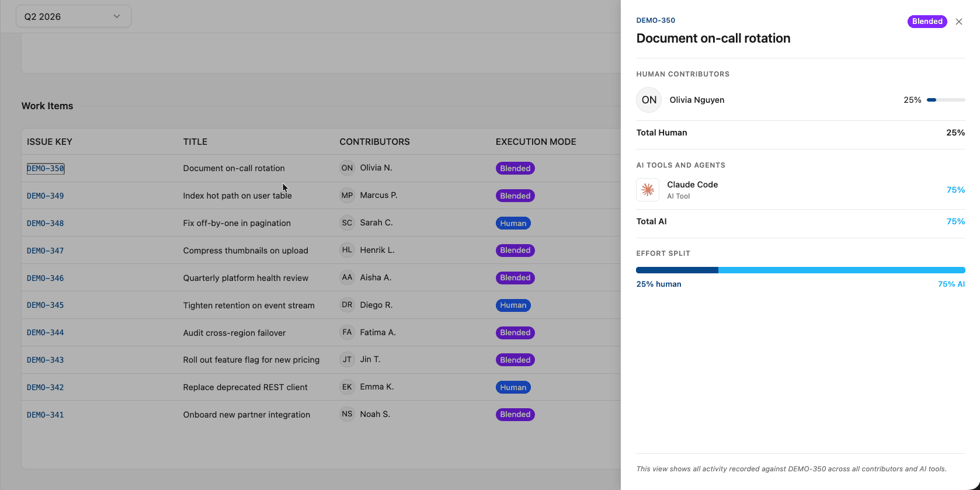The height and width of the screenshot is (490, 980).
Task: Click the Effort Split progress bar
Action: (800, 270)
